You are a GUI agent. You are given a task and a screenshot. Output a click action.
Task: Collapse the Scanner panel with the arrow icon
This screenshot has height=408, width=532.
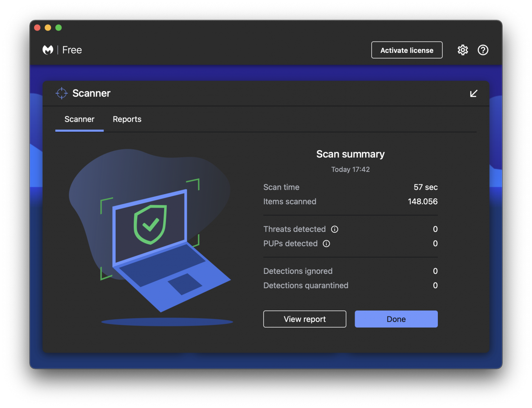473,93
